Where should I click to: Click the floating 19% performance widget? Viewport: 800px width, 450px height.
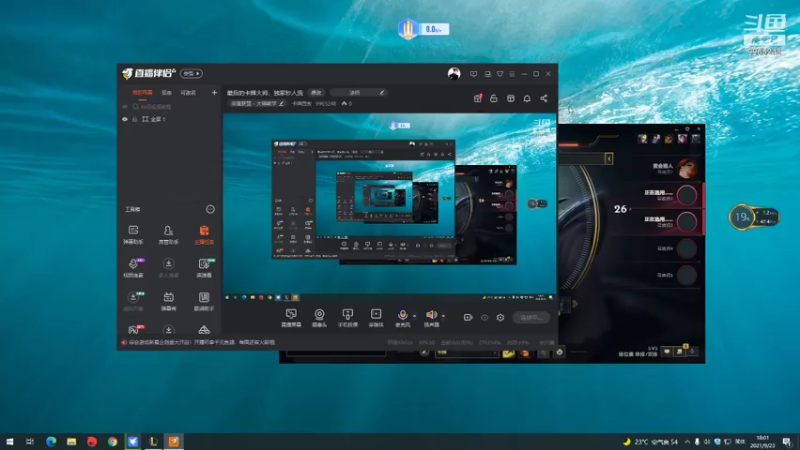(754, 217)
